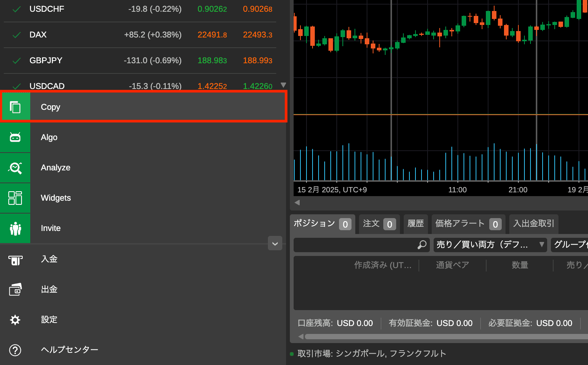This screenshot has width=588, height=365.
Task: Select the ポジション tab
Action: 322,224
